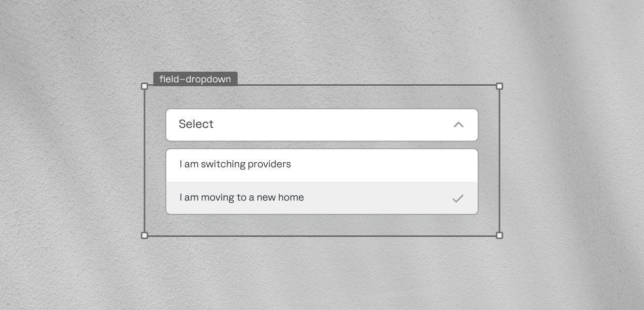Click the right edge of the selection frame

499,161
